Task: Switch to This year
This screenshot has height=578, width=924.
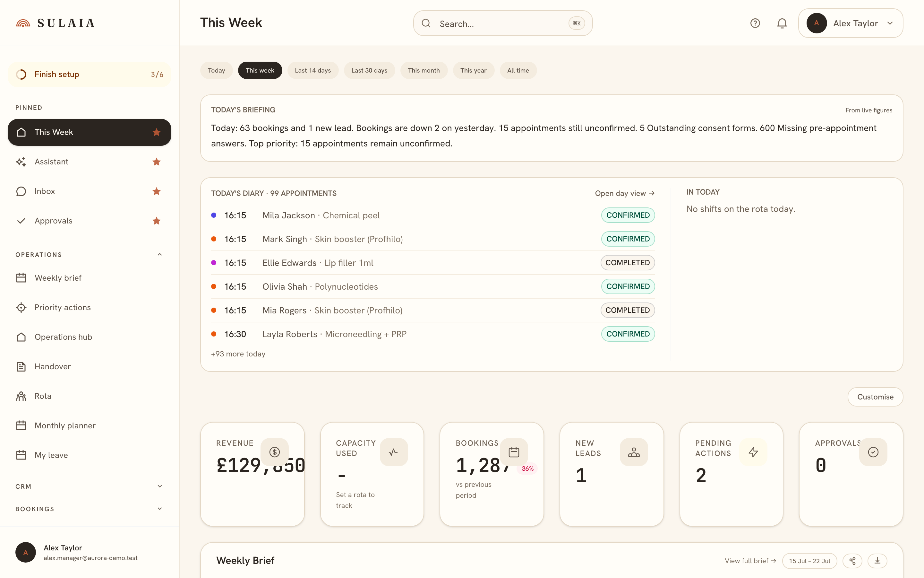Action: [474, 70]
